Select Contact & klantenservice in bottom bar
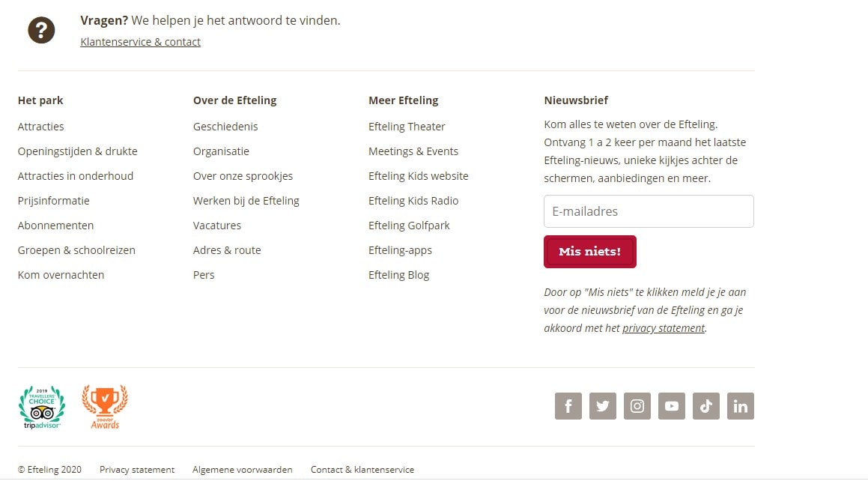868x481 pixels. [362, 469]
